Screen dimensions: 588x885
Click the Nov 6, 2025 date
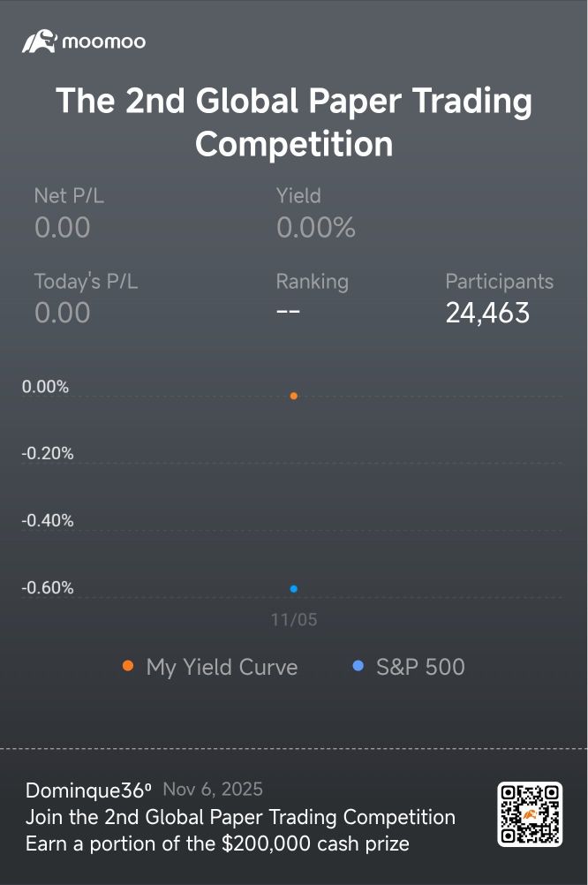point(213,790)
